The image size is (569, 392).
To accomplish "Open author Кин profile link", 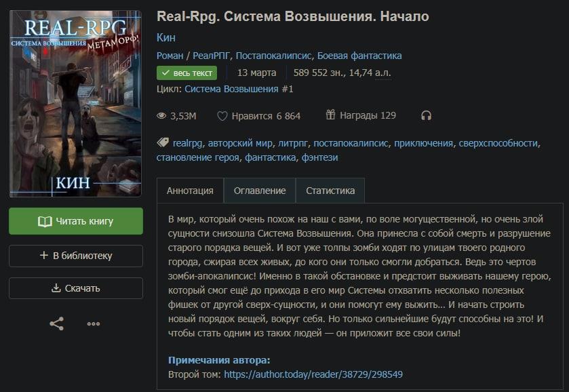I will click(x=165, y=37).
